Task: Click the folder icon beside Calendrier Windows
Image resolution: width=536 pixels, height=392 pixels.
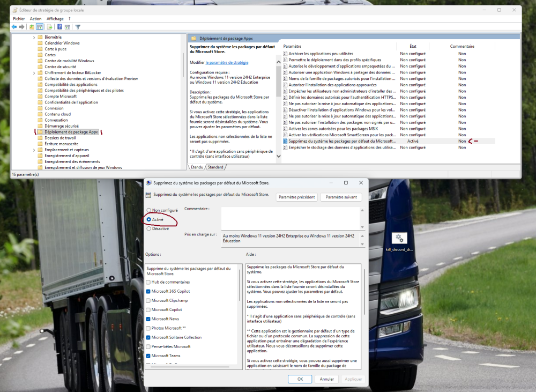Action: coord(40,43)
